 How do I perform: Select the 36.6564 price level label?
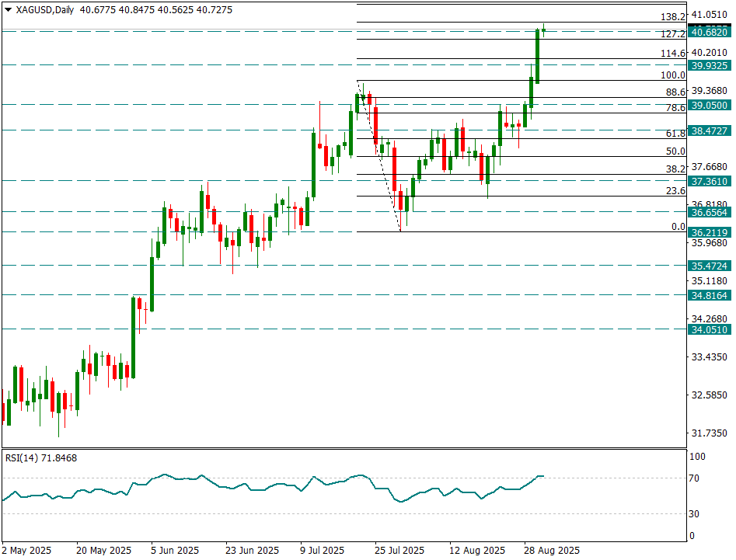pyautogui.click(x=710, y=213)
